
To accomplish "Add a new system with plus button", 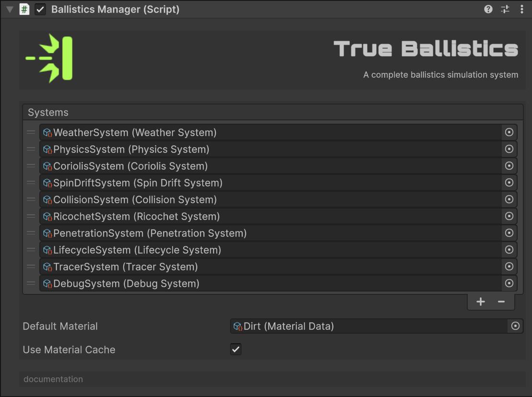I will pos(480,302).
